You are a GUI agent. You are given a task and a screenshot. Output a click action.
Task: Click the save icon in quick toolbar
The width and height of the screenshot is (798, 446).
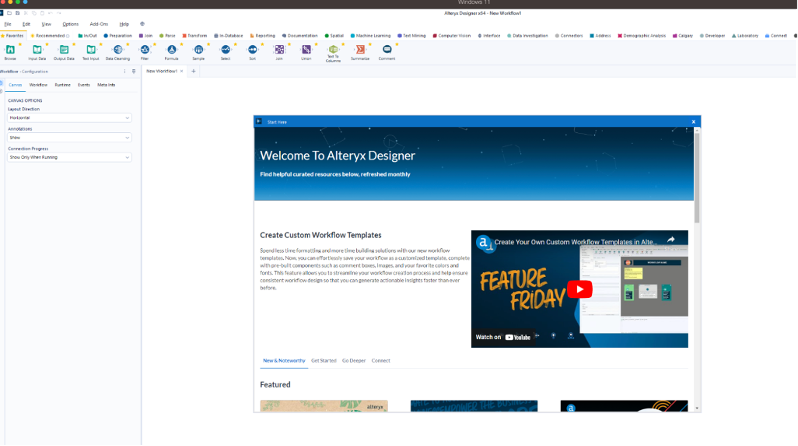point(17,13)
